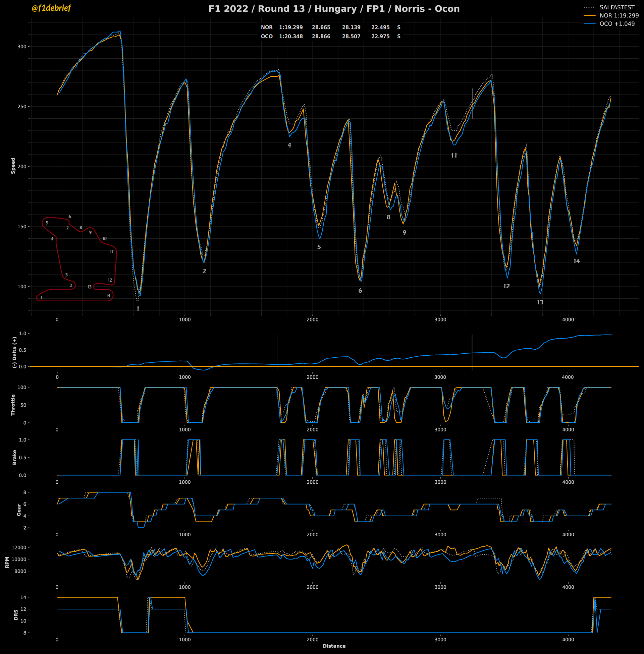Click the @f1debrief watermark handle
644x654 pixels.
pos(51,8)
